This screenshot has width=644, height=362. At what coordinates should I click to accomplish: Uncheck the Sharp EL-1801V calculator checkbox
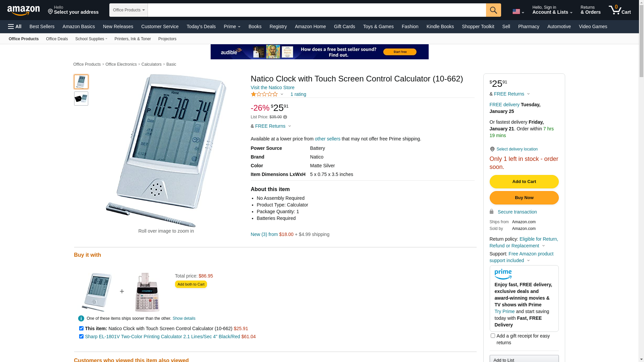[x=81, y=337]
